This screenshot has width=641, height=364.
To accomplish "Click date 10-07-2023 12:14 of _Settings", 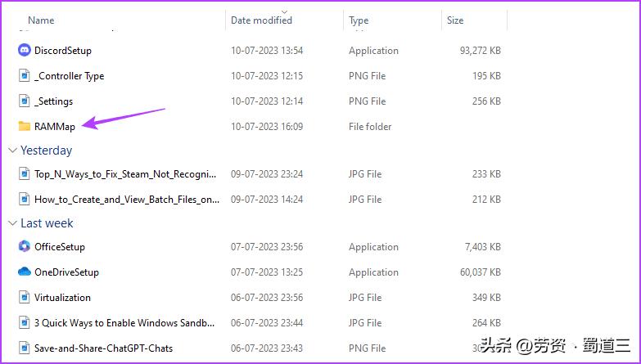I will click(x=267, y=101).
